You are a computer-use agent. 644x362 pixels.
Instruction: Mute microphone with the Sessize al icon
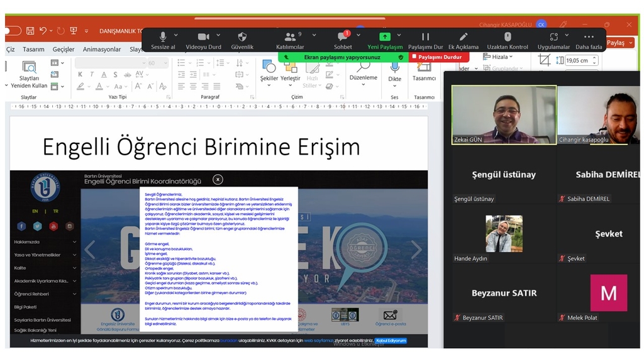[163, 37]
